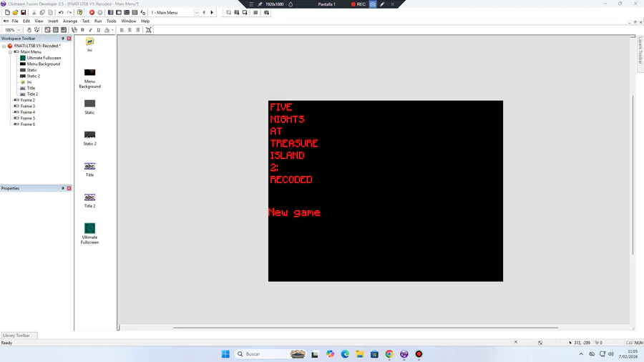Open the Event List Editor icon

(135, 13)
